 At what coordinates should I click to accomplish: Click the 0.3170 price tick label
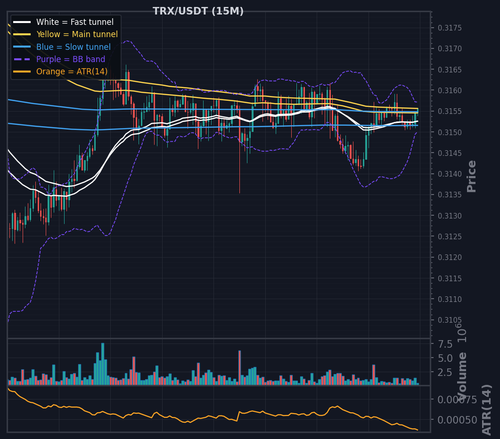point(450,49)
